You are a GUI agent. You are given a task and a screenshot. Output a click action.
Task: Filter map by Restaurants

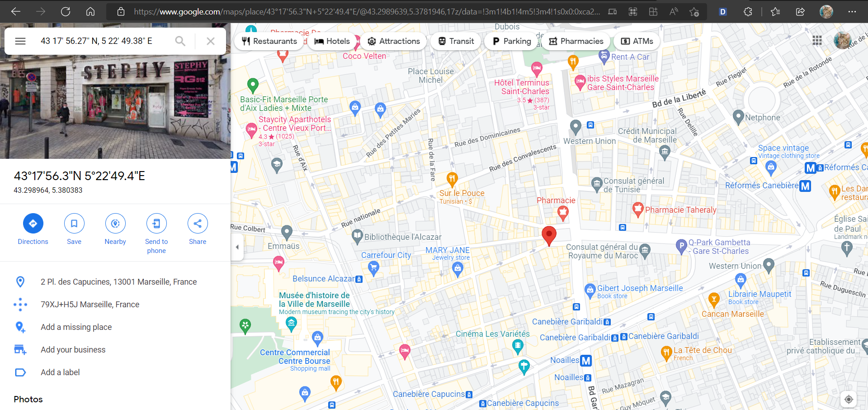coord(269,41)
